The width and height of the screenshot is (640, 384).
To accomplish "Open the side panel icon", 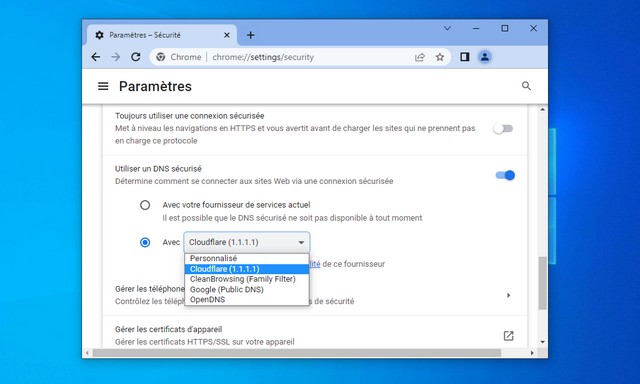I will (x=464, y=57).
